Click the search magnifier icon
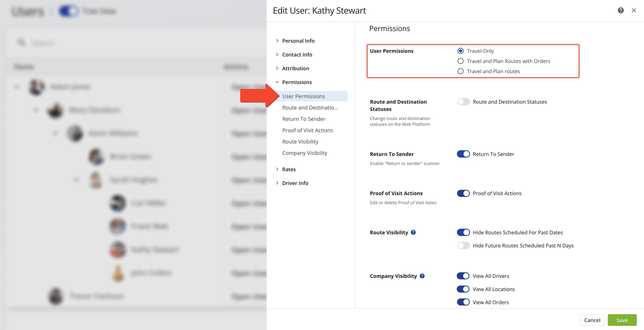This screenshot has width=644, height=330. (x=21, y=43)
